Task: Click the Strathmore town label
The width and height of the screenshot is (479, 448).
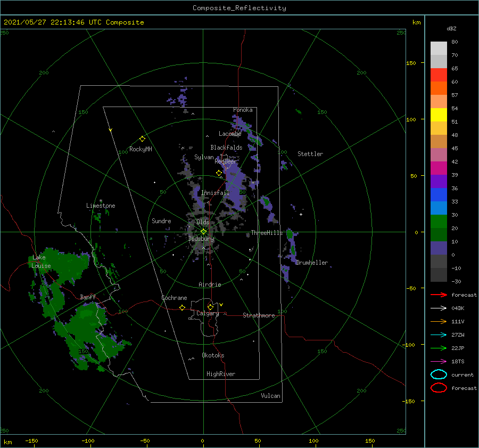Action: coord(259,315)
